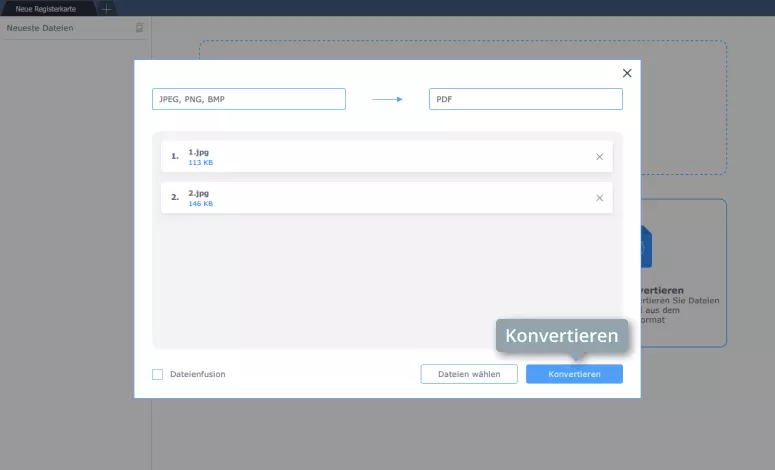Click the arrow between source and PDF format
775x470 pixels.
click(x=387, y=99)
